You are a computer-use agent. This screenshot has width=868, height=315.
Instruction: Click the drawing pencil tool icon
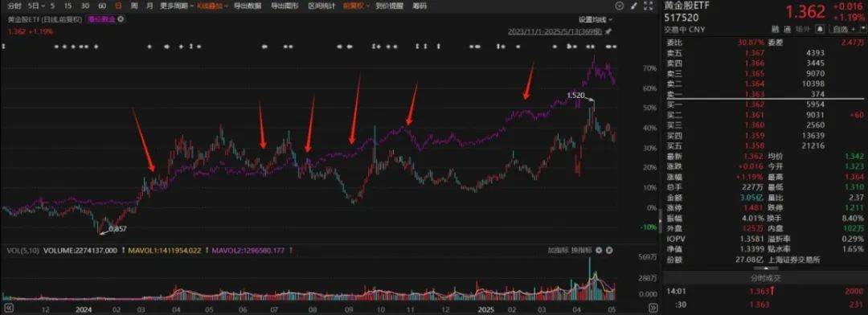click(x=633, y=6)
